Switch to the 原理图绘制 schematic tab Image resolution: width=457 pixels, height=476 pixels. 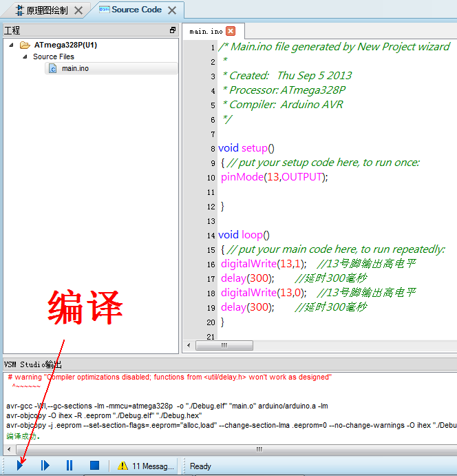[x=47, y=10]
